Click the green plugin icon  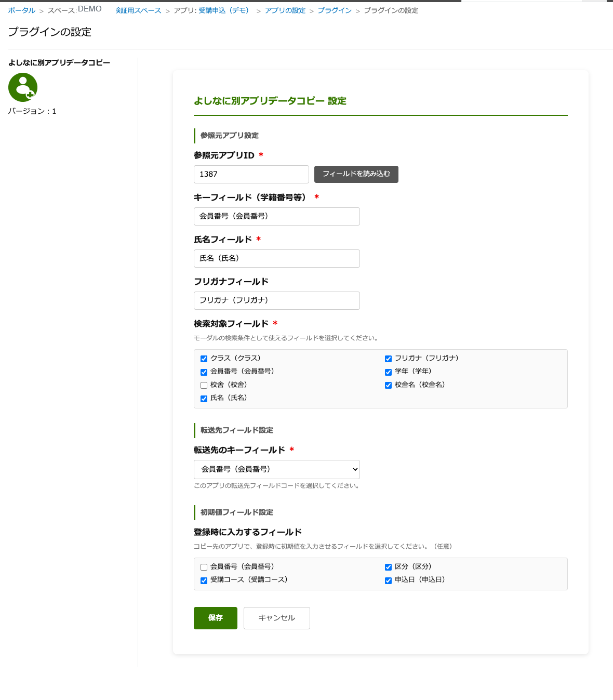pos(23,87)
